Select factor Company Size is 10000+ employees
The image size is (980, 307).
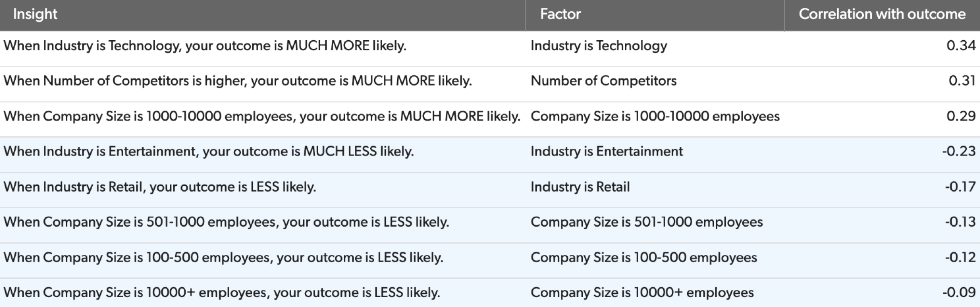coord(642,293)
